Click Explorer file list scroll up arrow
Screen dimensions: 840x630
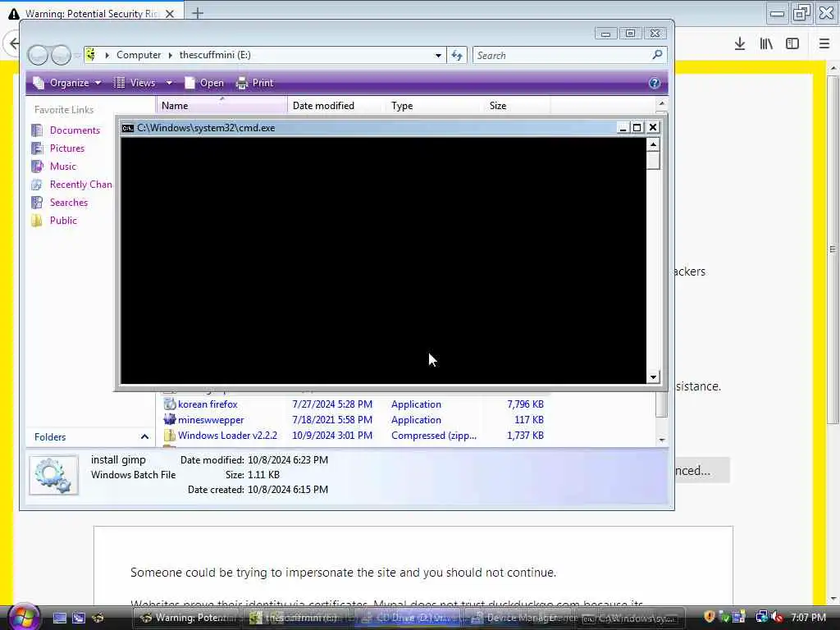[662, 103]
